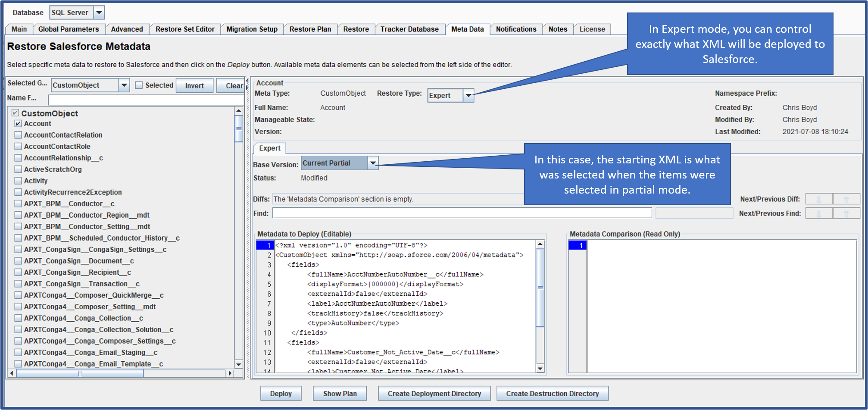Check AccountContactRole checkbox
The width and height of the screenshot is (868, 410).
[x=18, y=147]
